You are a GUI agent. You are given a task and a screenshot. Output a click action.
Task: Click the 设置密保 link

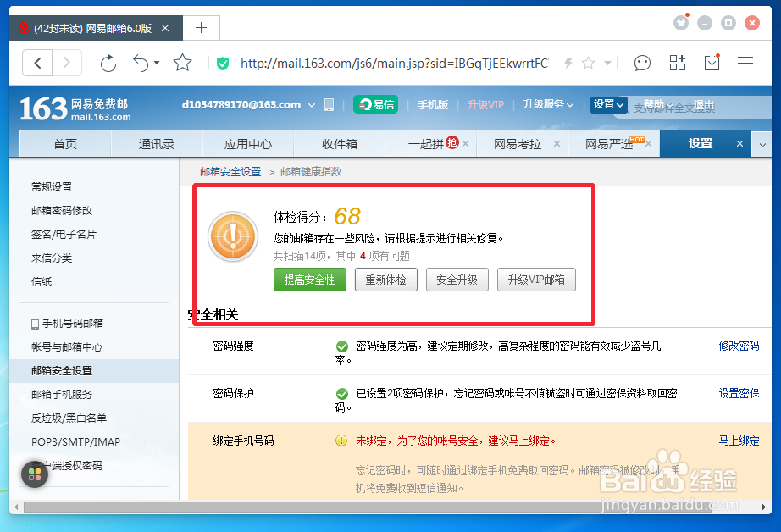[x=739, y=393]
